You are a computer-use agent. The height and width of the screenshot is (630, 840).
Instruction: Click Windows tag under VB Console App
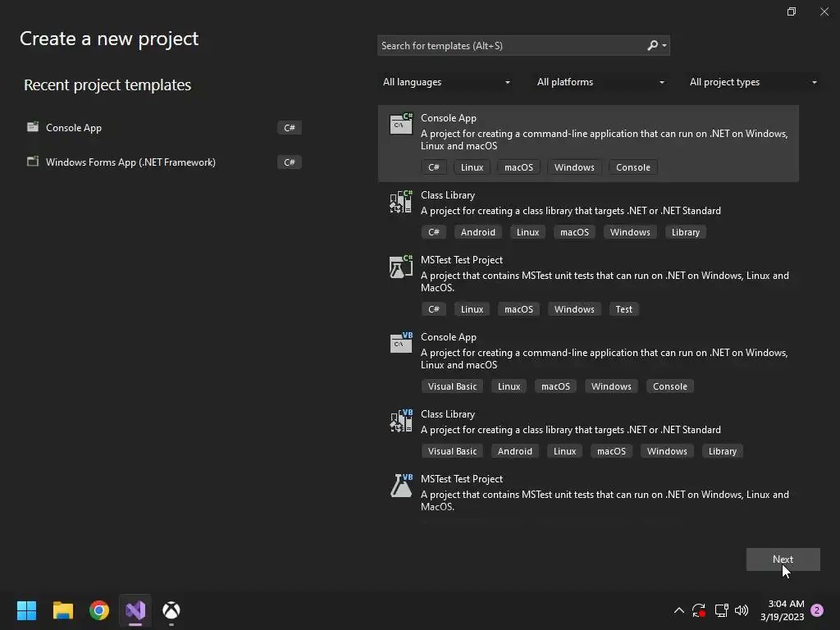click(x=610, y=386)
